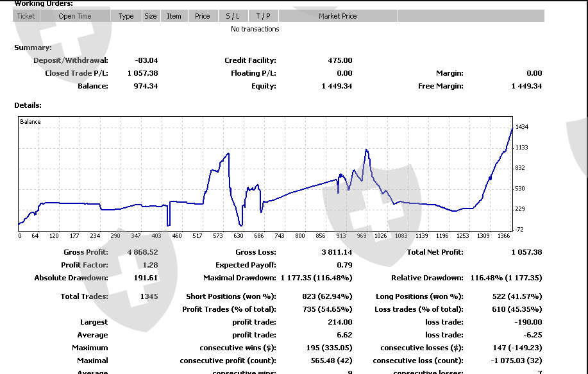Select the Type column header
Image resolution: width=588 pixels, height=374 pixels.
tap(126, 16)
